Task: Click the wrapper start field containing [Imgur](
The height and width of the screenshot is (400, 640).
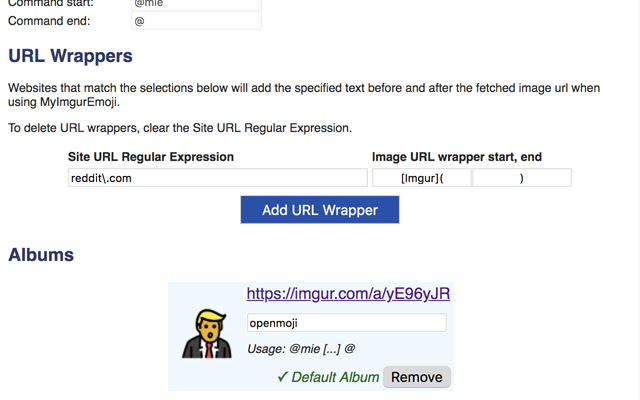Action: (421, 178)
